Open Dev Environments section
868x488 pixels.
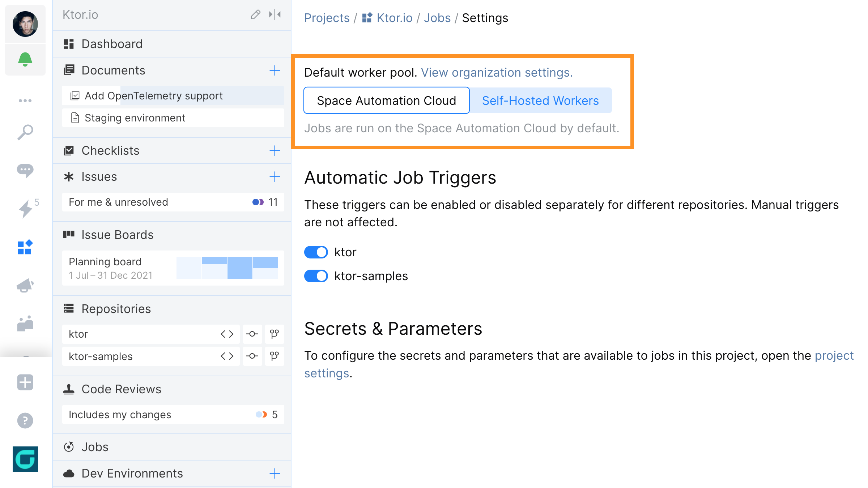point(132,474)
